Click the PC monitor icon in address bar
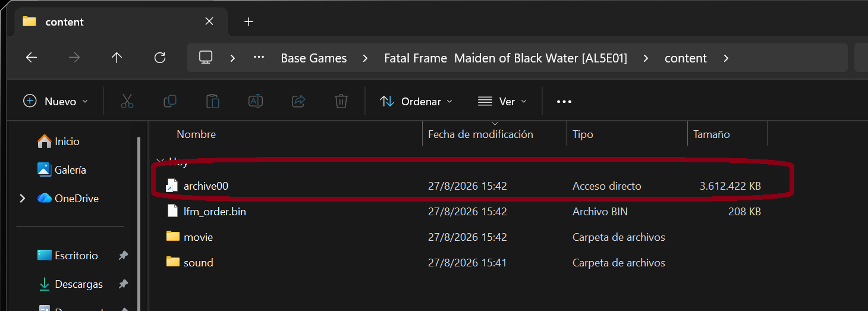This screenshot has width=868, height=311. [x=206, y=58]
